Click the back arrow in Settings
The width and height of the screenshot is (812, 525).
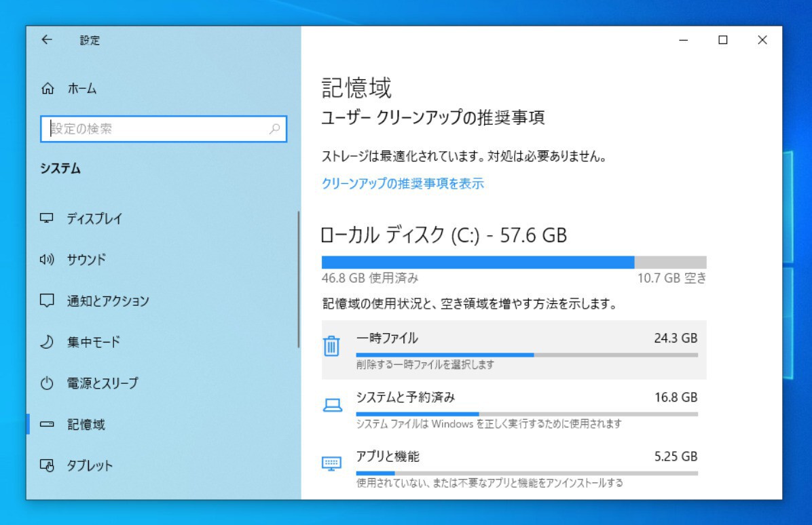click(46, 40)
